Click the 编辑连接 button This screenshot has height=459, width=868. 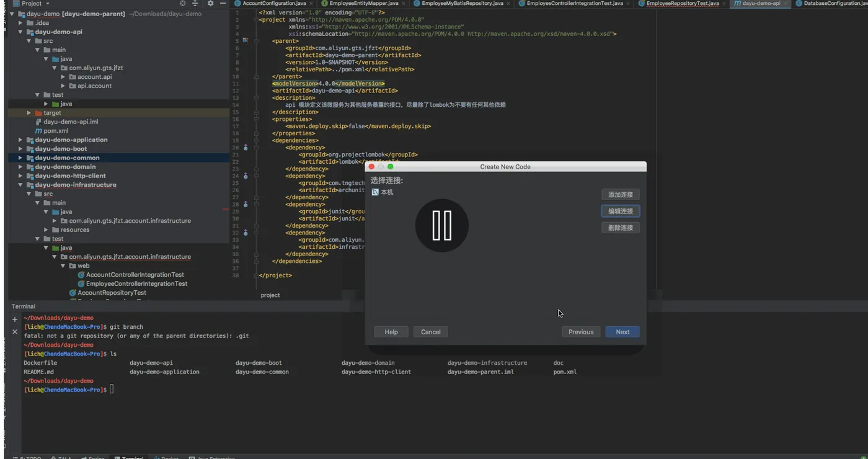coord(621,212)
